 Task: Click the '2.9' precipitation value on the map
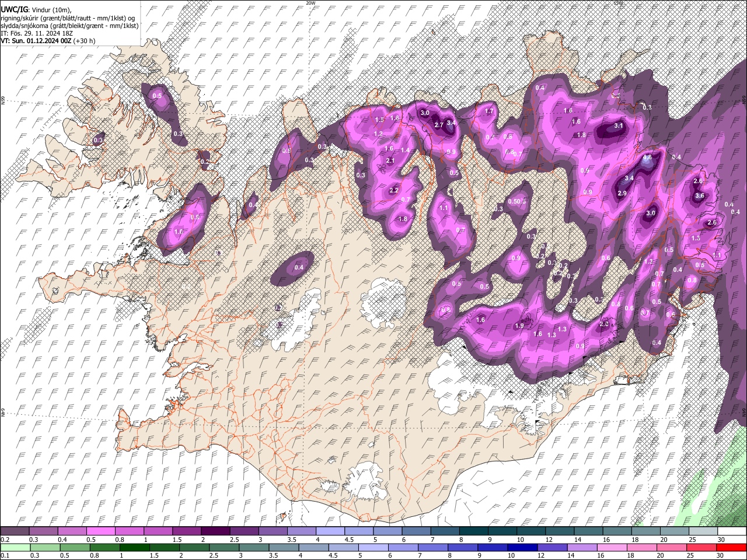point(622,193)
